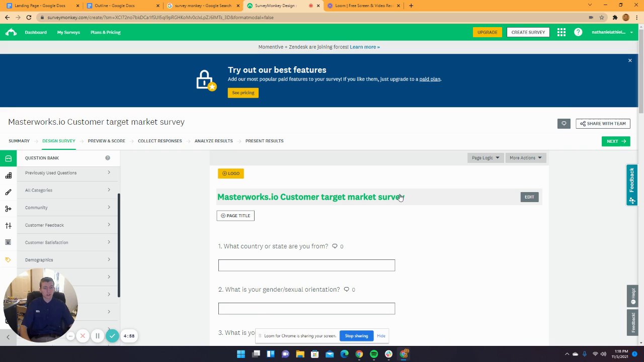Go to Collect Responses step

pos(160,141)
